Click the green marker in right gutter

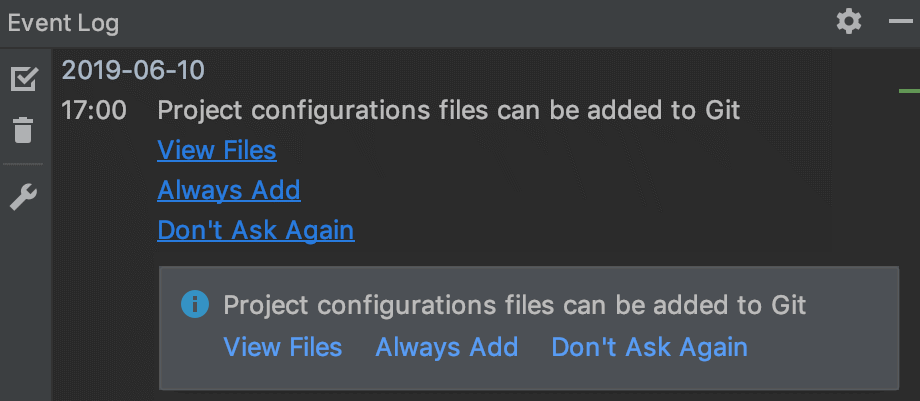tap(909, 92)
